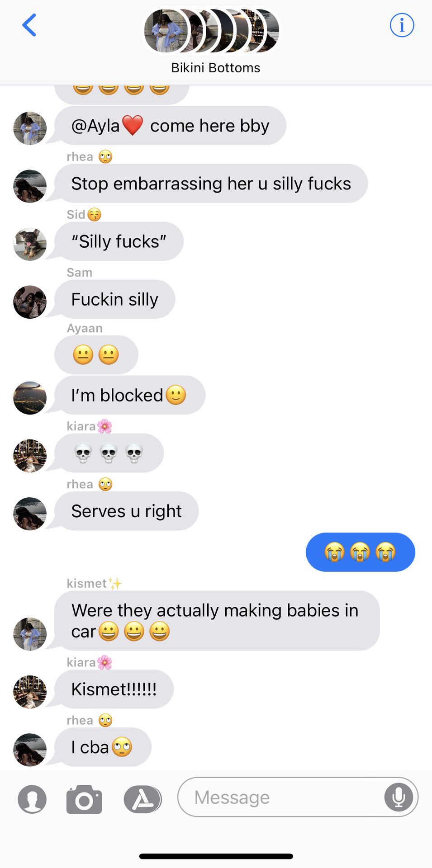
Task: Select the "I'm blocked" message bubble
Action: pyautogui.click(x=130, y=395)
